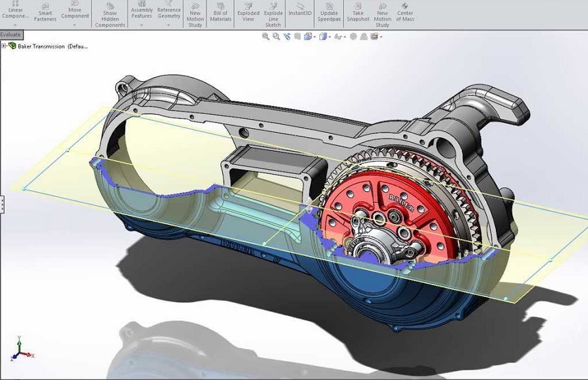588x380 pixels.
Task: Insert an Explode Line Sketch
Action: click(x=273, y=12)
